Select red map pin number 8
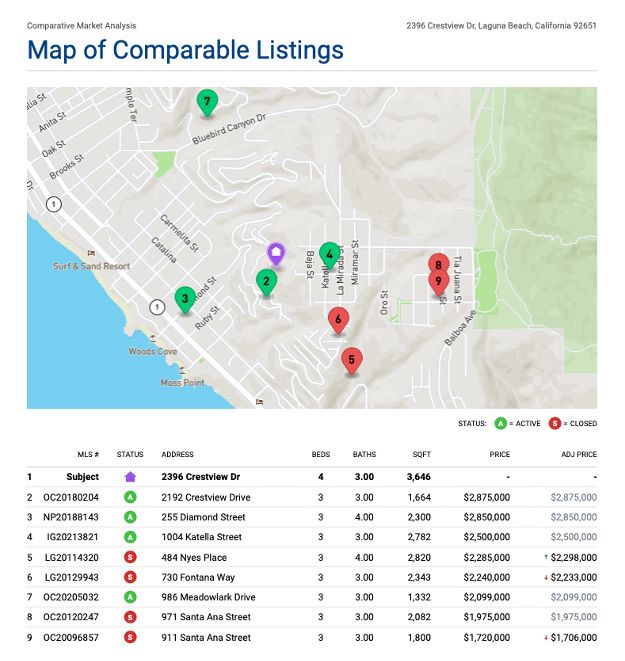The width and height of the screenshot is (625, 661). tap(437, 265)
